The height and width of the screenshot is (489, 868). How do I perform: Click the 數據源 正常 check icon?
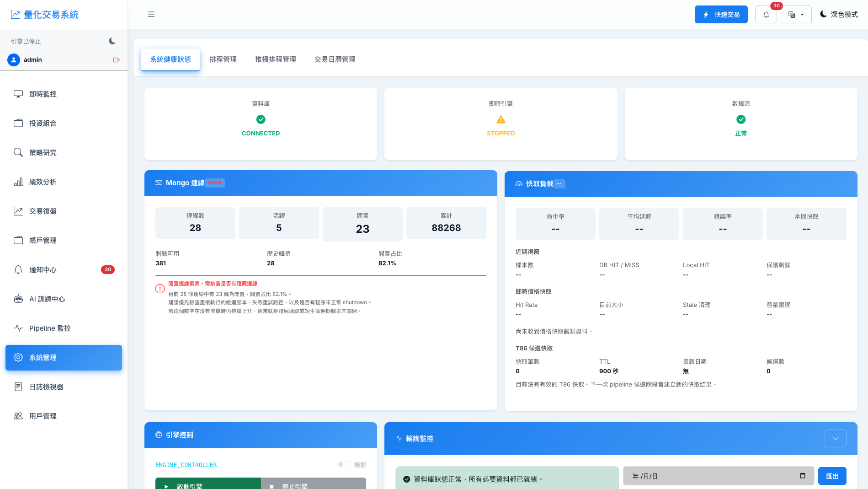click(x=741, y=119)
